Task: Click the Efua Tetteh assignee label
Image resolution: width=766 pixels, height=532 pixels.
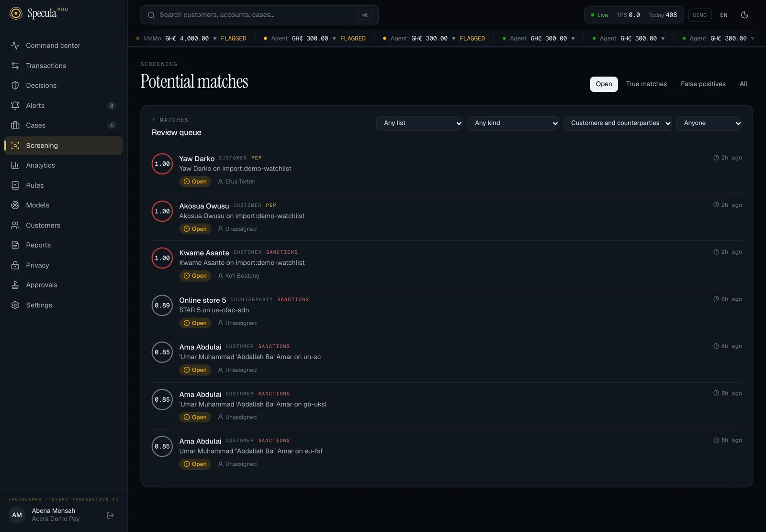Action: click(x=237, y=181)
